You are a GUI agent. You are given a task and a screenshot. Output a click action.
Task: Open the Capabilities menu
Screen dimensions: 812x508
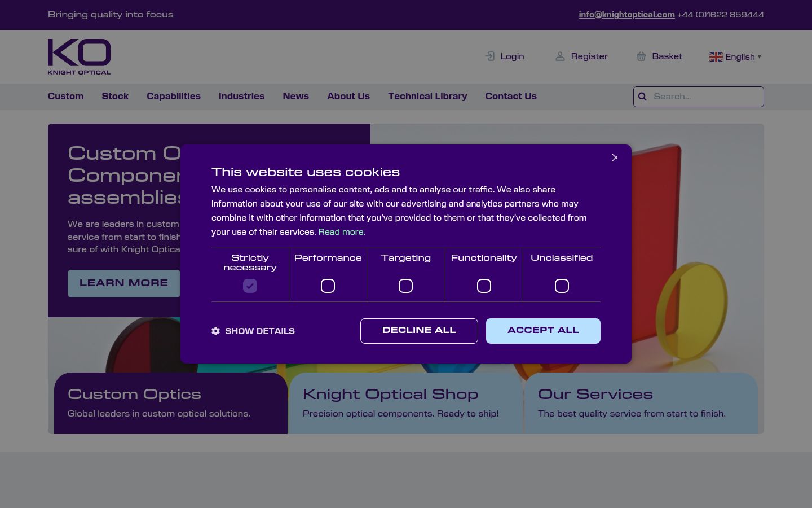click(174, 97)
